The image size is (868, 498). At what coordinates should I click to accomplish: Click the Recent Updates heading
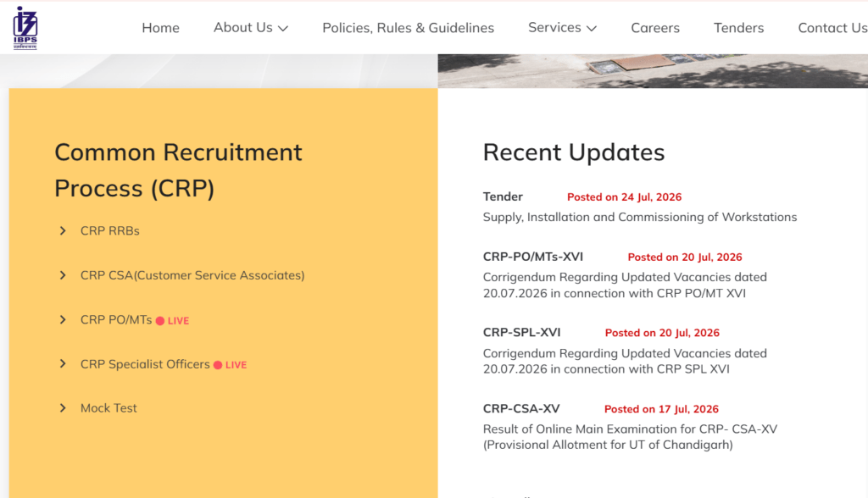(x=574, y=152)
